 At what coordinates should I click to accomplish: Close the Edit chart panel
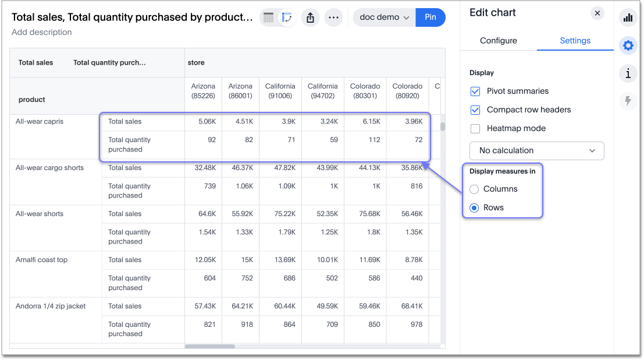tap(597, 13)
